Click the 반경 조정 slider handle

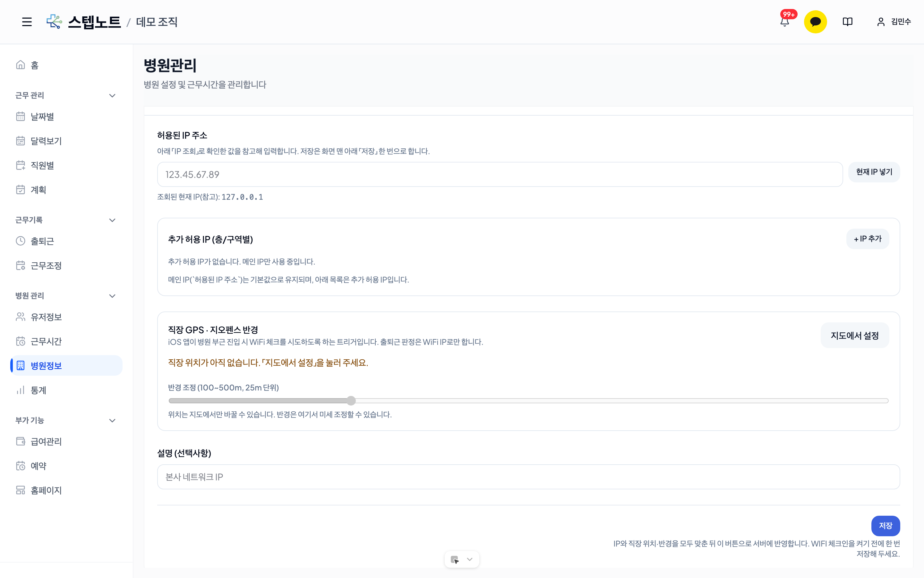click(351, 401)
